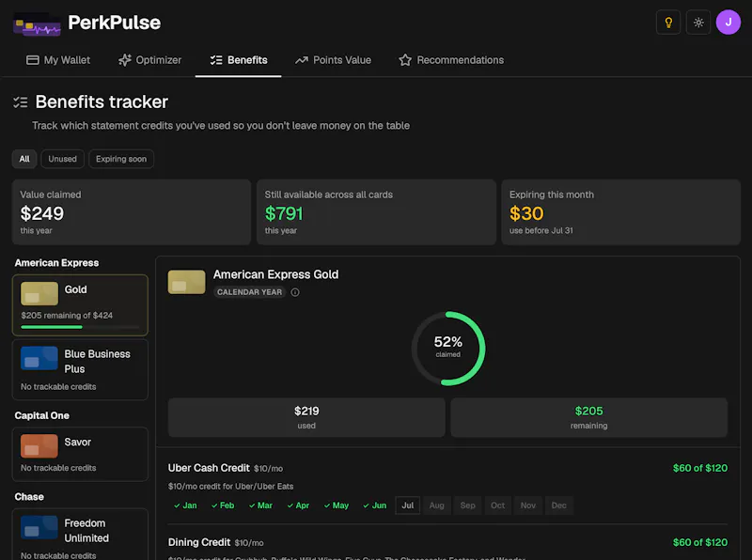Click the Capital One section label
This screenshot has height=560, width=752.
click(x=41, y=415)
